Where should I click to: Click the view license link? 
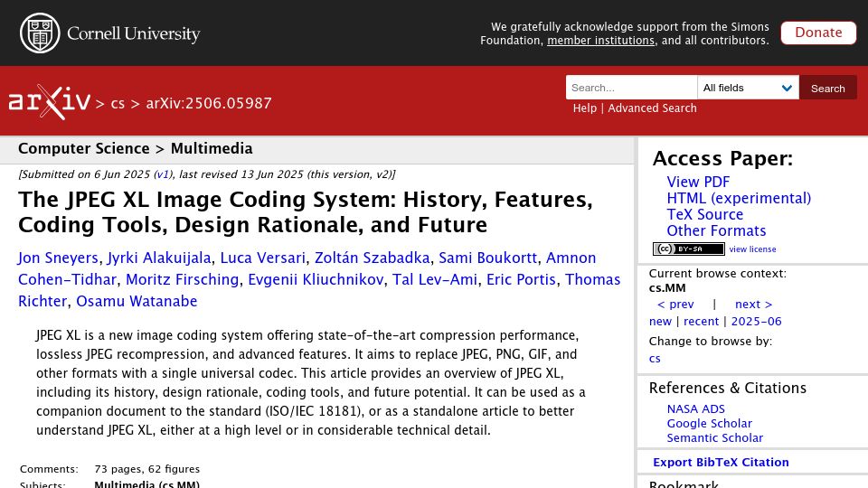(x=752, y=249)
